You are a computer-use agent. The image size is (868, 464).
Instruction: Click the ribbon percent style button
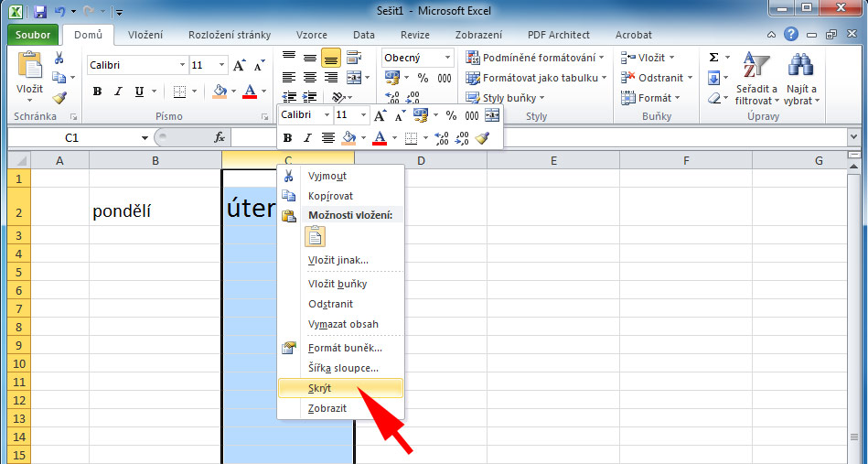pos(423,78)
